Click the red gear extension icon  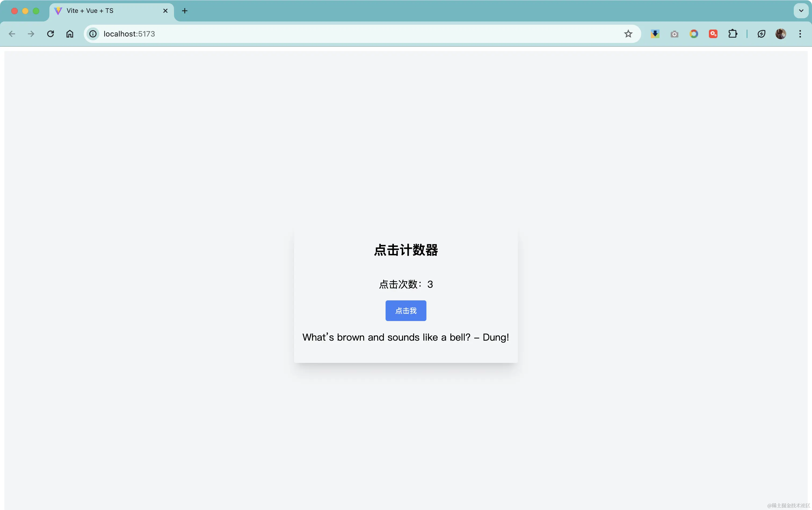[x=713, y=34]
